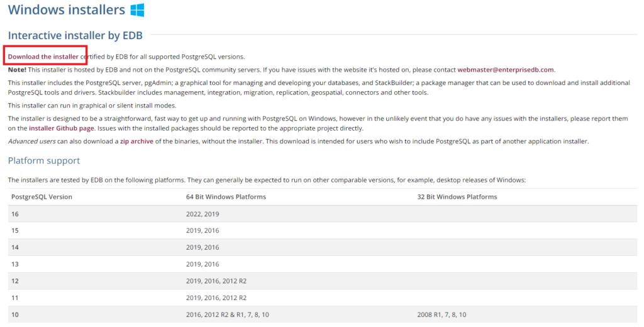
Task: Click the Windows logo icon beside the heading
Action: (137, 10)
